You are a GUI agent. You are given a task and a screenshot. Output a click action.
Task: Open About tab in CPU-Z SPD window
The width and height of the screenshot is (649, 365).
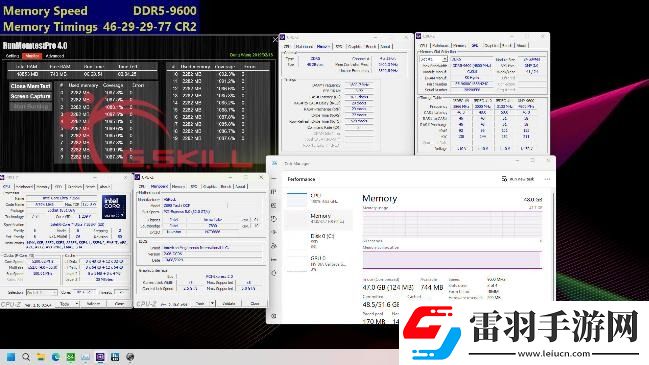pyautogui.click(x=521, y=46)
